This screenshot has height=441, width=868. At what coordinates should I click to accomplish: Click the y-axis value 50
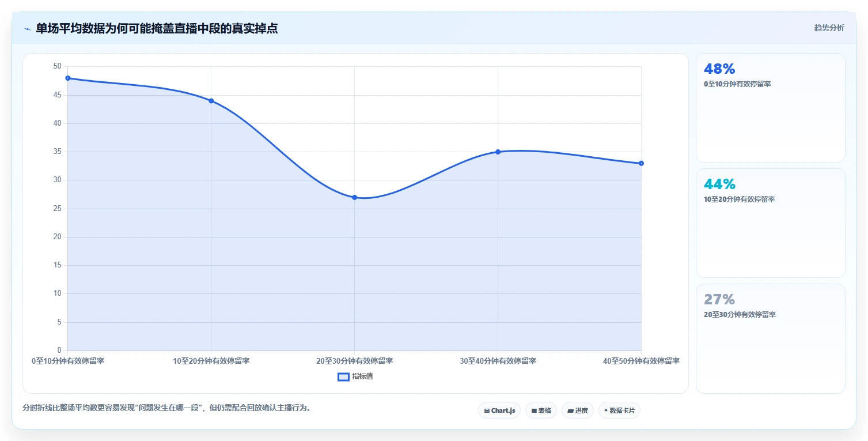pyautogui.click(x=57, y=66)
